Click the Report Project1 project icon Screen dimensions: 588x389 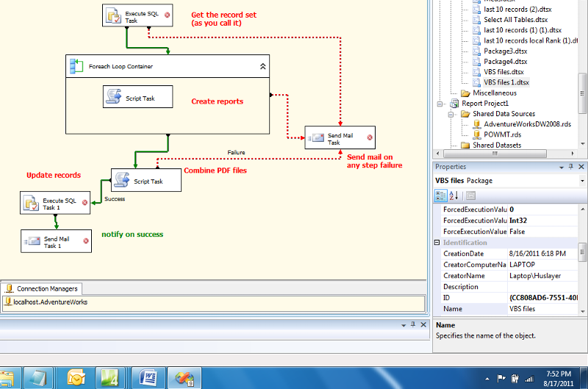(454, 103)
